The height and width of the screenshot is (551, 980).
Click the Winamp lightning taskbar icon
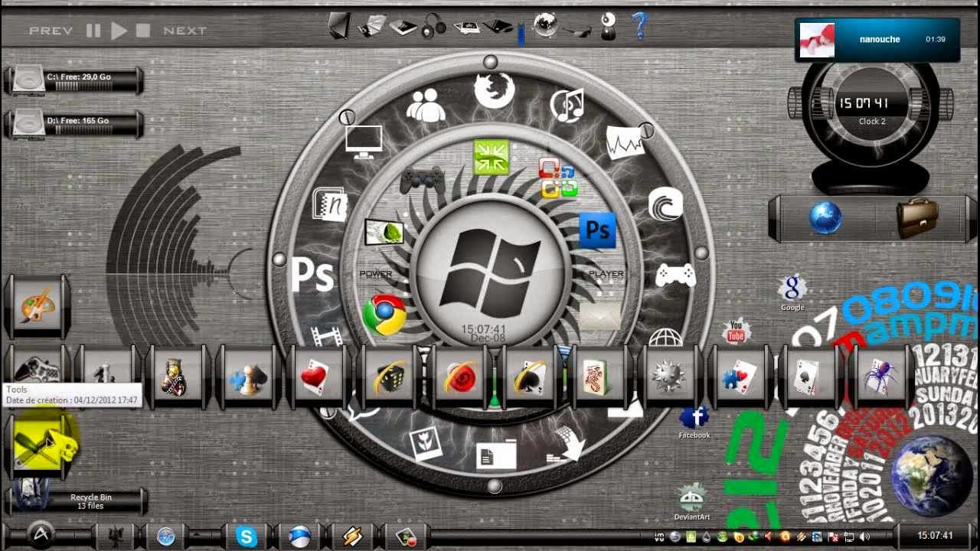coord(351,536)
